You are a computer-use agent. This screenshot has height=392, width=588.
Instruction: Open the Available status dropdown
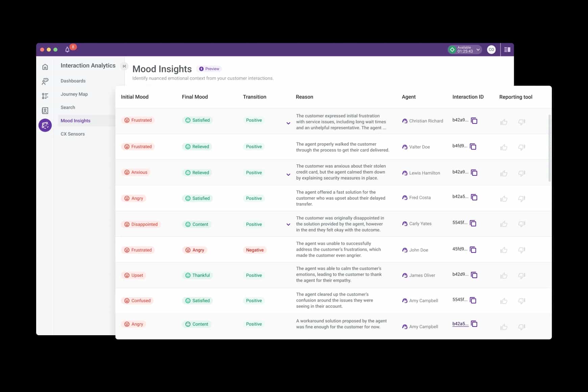pyautogui.click(x=478, y=49)
